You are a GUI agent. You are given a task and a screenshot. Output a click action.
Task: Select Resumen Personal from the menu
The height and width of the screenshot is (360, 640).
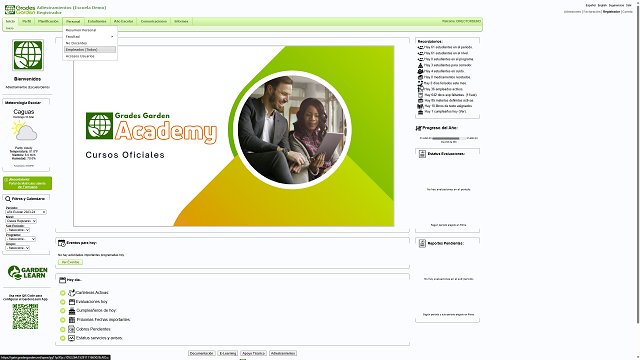coord(90,30)
